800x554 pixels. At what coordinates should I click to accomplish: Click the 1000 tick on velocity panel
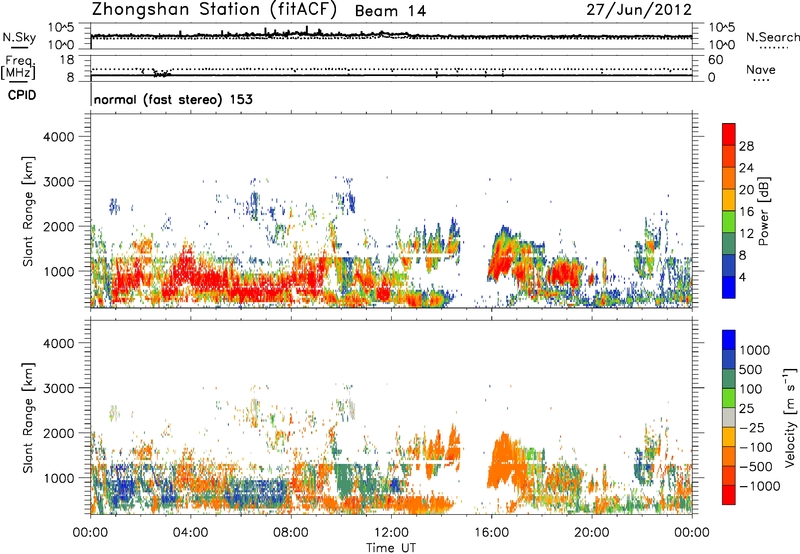[x=59, y=478]
